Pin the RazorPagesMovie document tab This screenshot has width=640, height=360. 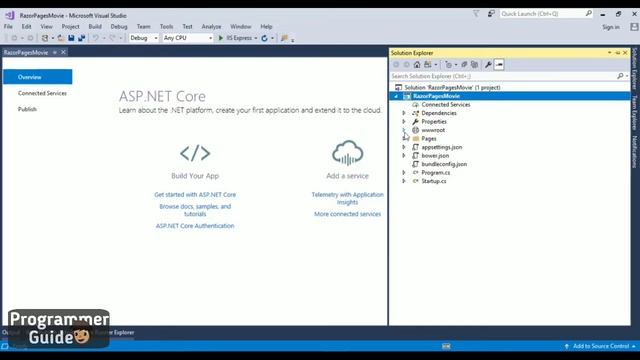(55, 52)
